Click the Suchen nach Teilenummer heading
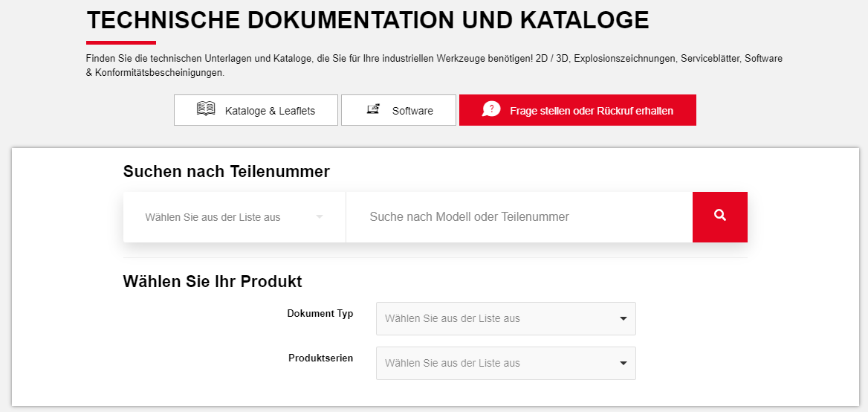Screen dimensions: 868x412 click(226, 172)
